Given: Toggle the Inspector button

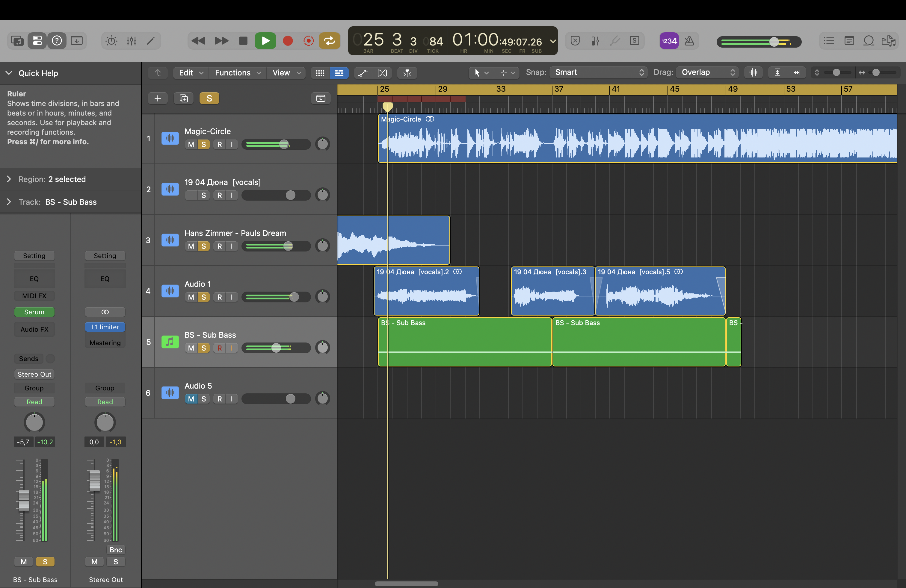Looking at the screenshot, I should pyautogui.click(x=37, y=41).
